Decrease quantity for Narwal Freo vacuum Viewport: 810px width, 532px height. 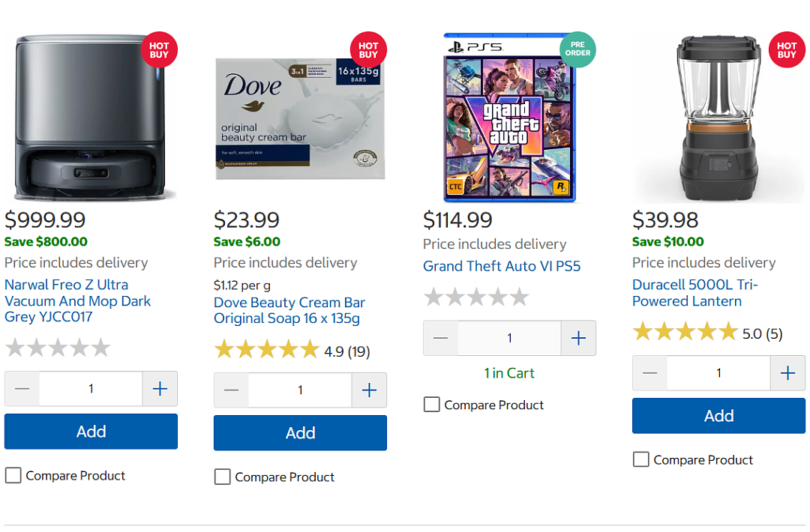pos(22,389)
